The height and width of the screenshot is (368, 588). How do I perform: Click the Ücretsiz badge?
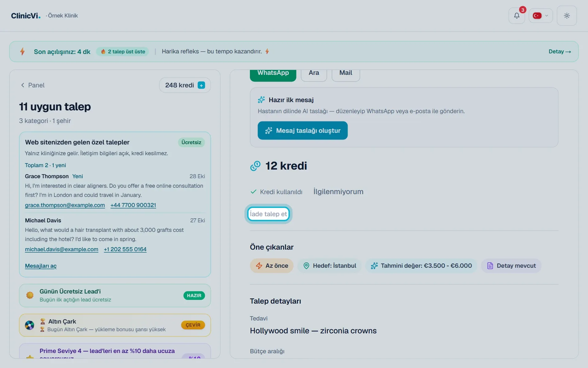(191, 142)
